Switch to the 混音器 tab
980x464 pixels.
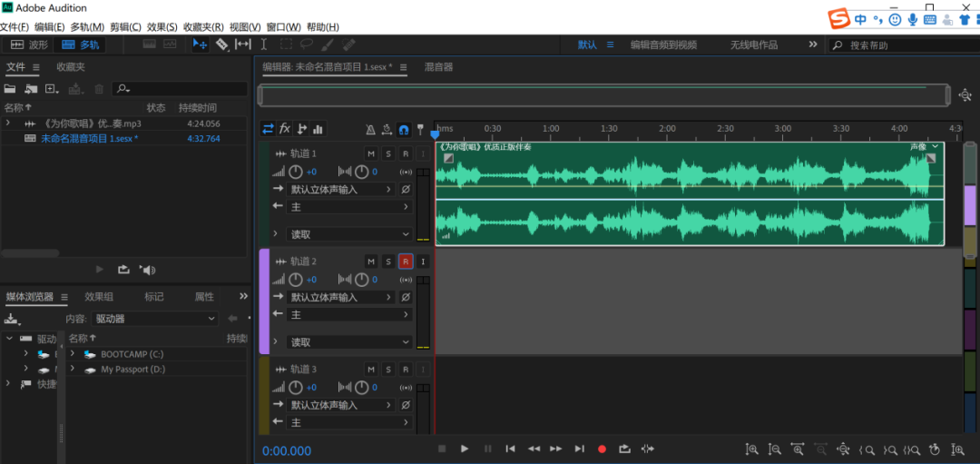[x=438, y=67]
